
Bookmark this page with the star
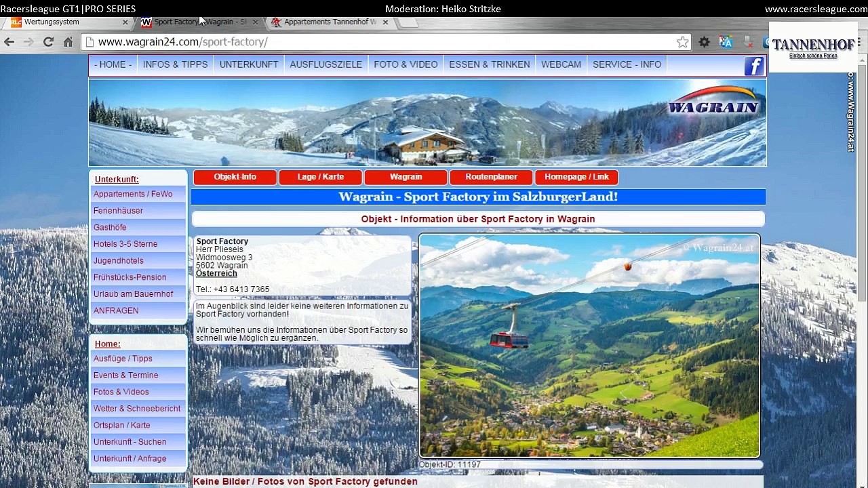point(682,42)
